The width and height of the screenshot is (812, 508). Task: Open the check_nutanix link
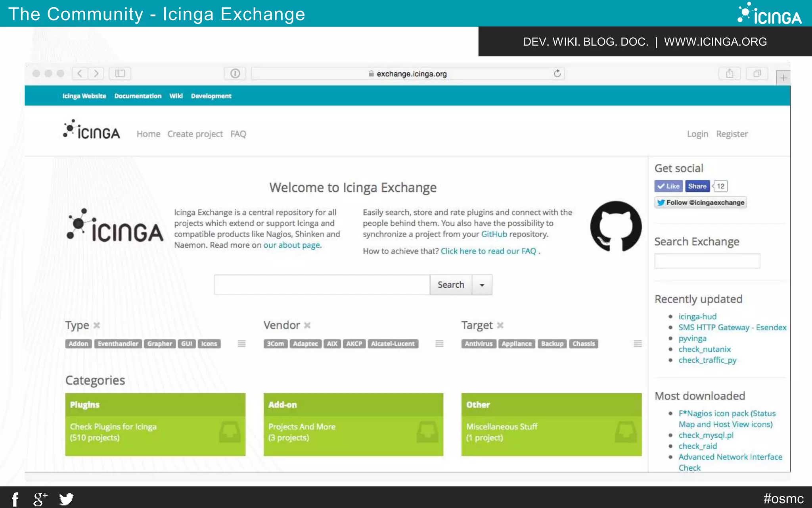tap(705, 349)
